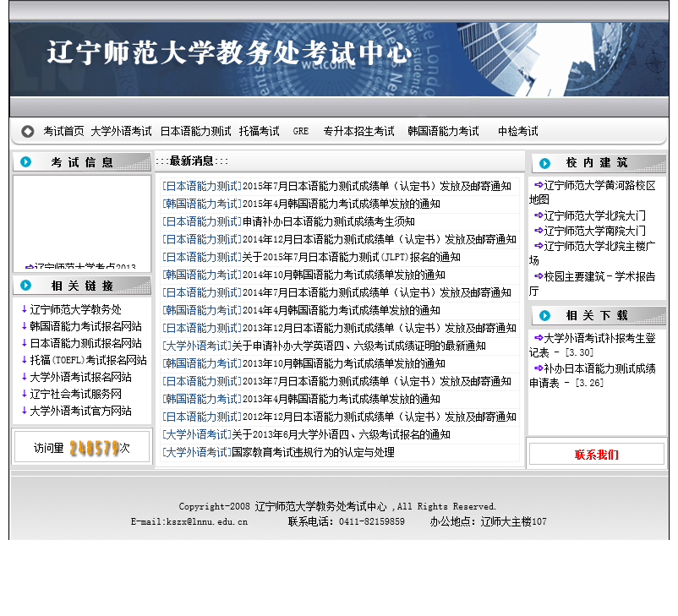Download 补办日本语能力测试成绩申请表
This screenshot has width=678, height=616.
593,375
